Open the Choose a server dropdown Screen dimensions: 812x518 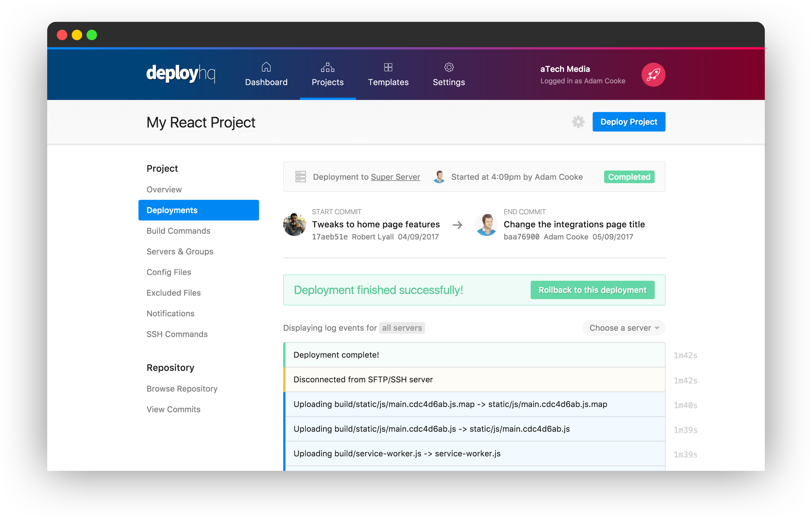pos(623,328)
